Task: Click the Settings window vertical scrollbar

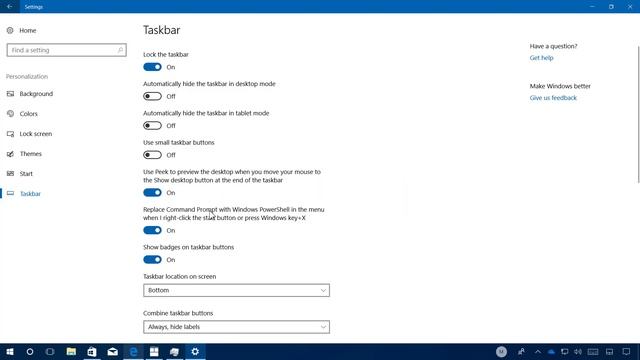Action: click(638, 114)
